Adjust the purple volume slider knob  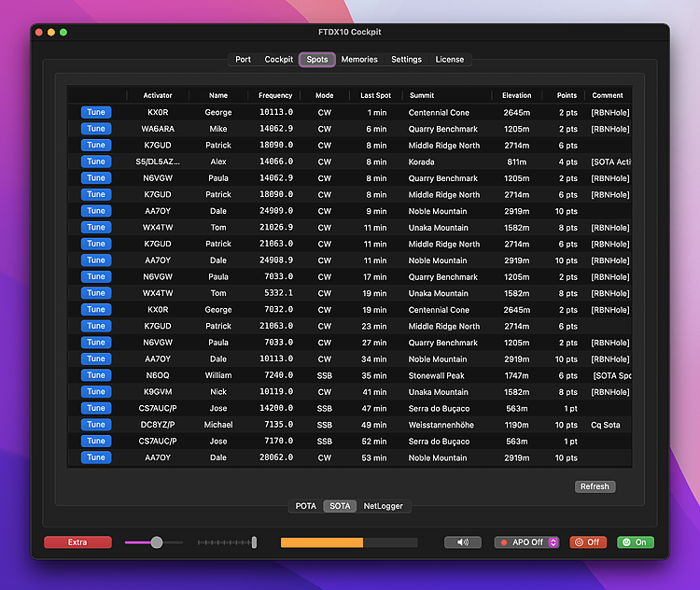point(157,542)
